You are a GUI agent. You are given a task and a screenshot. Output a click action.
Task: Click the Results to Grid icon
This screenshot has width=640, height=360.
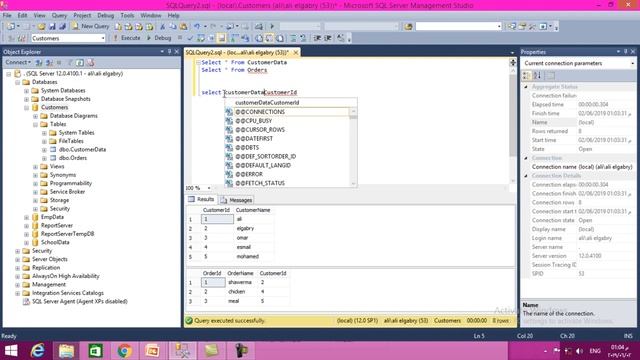270,38
